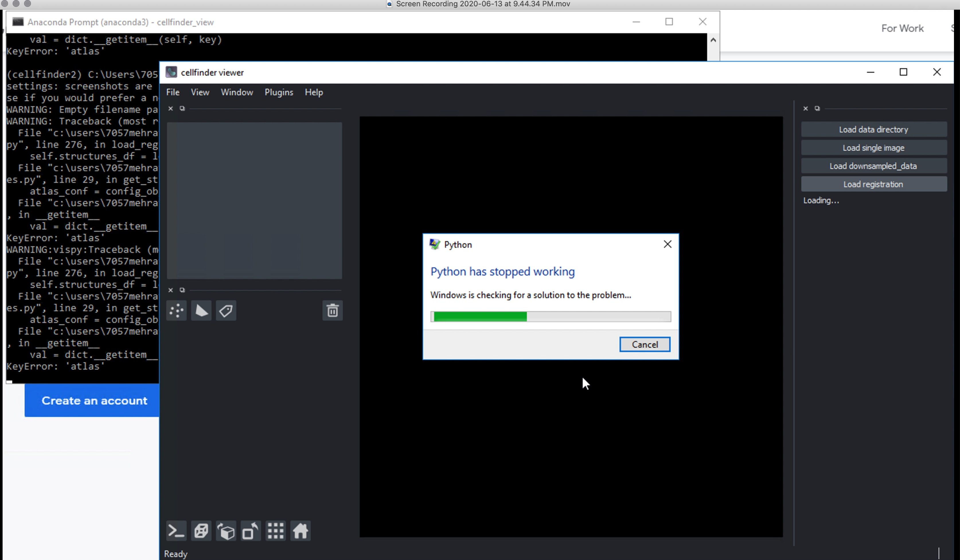
Task: Cancel the Python error dialog
Action: point(645,344)
